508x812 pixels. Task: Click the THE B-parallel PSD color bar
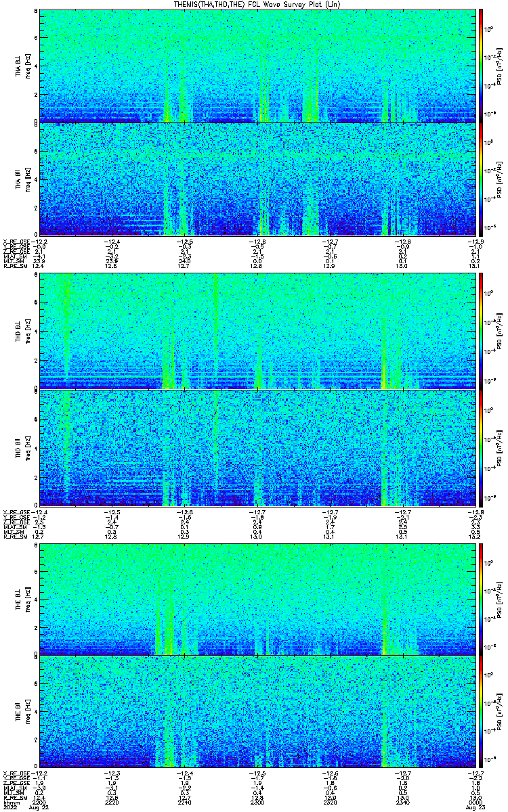pos(481,711)
